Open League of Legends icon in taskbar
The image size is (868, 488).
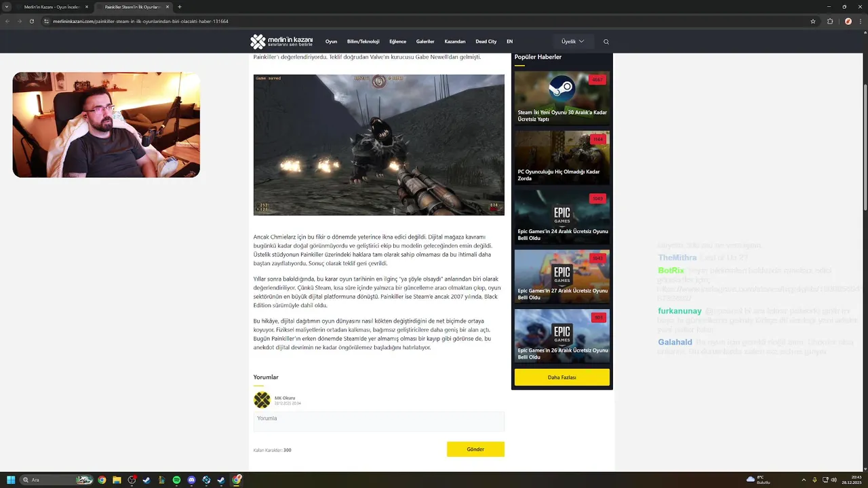click(161, 480)
